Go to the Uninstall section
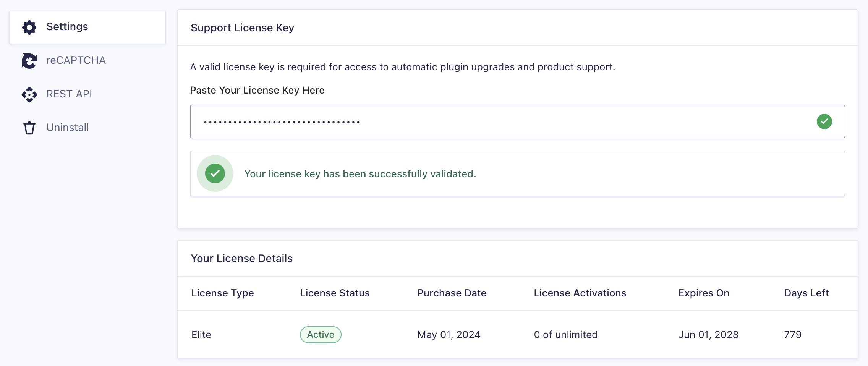 [x=68, y=128]
